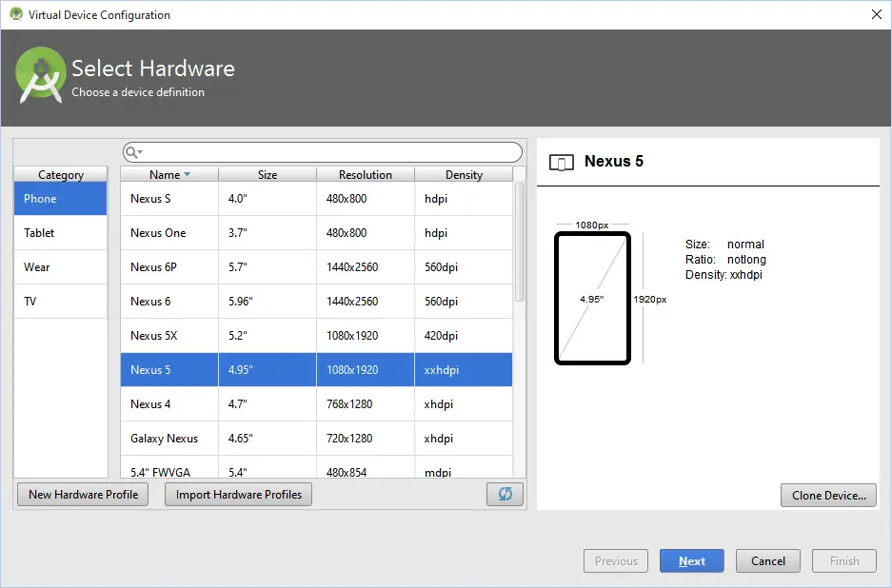
Task: Open Import Hardware Profiles
Action: tap(237, 494)
